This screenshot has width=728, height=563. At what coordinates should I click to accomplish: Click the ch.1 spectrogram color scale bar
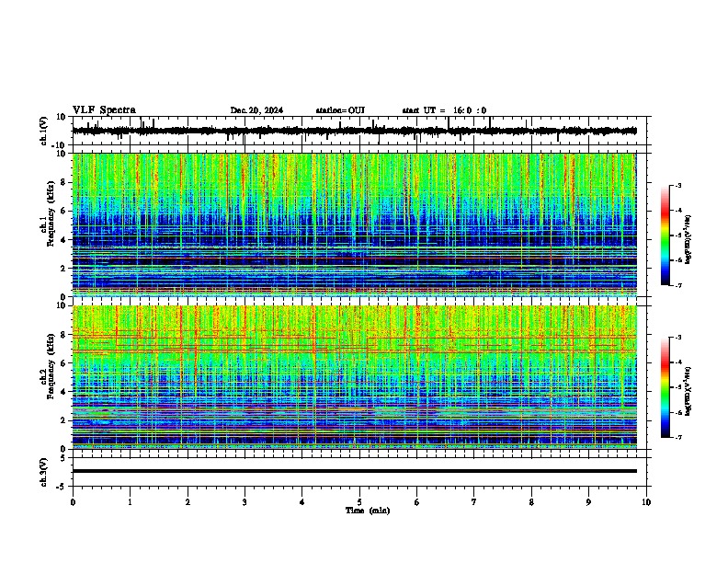(665, 236)
